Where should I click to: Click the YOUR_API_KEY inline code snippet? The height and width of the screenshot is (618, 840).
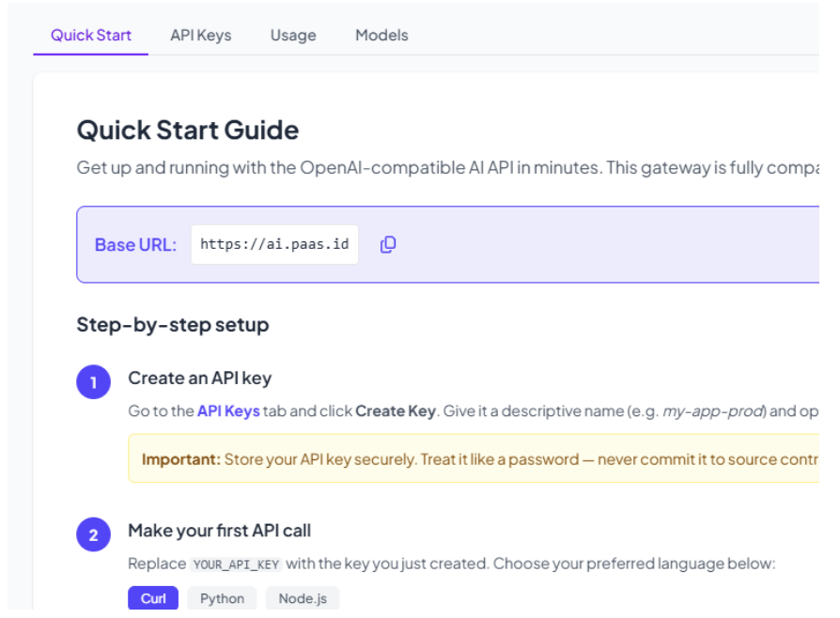(236, 564)
